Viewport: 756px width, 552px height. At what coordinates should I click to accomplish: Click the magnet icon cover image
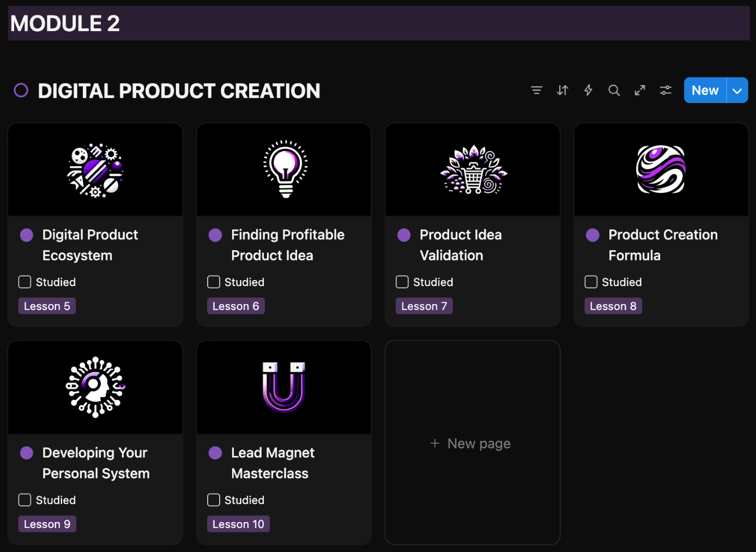283,387
